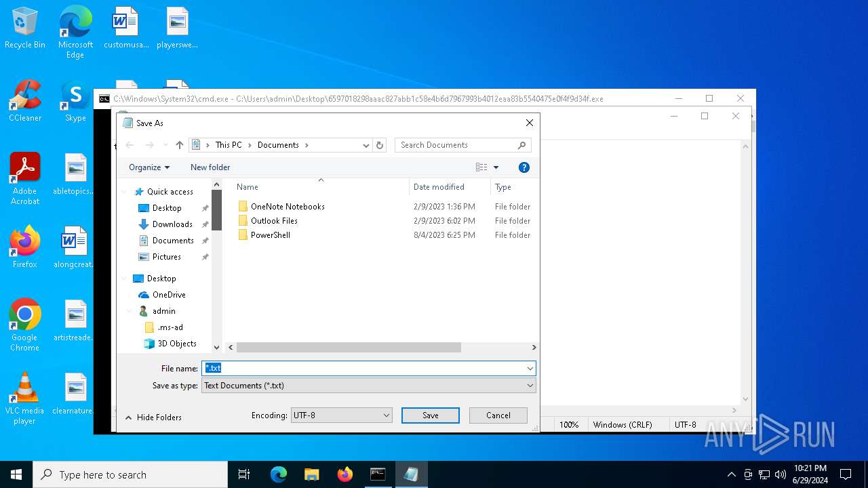Click into the File name field
Viewport: 868px width, 488px height.
point(363,368)
